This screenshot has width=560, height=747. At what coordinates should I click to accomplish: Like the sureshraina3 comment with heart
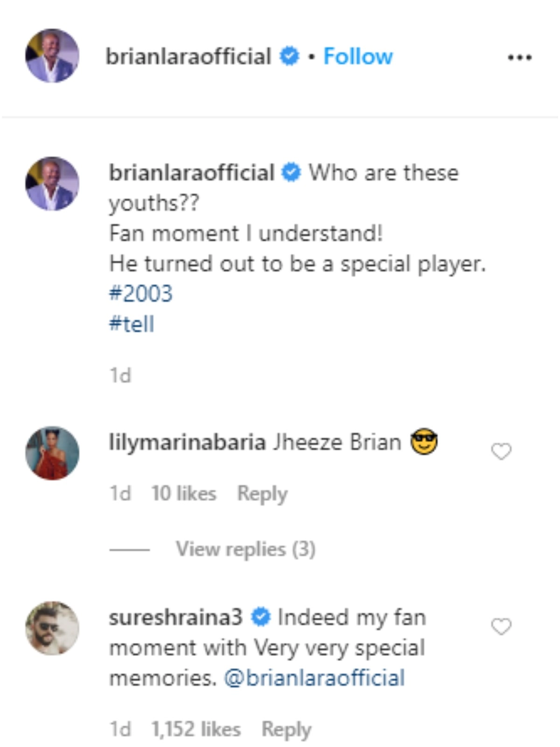tap(501, 626)
